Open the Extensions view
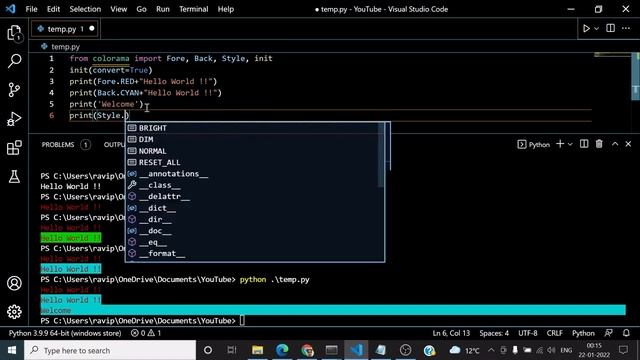The height and width of the screenshot is (360, 640). (14, 148)
